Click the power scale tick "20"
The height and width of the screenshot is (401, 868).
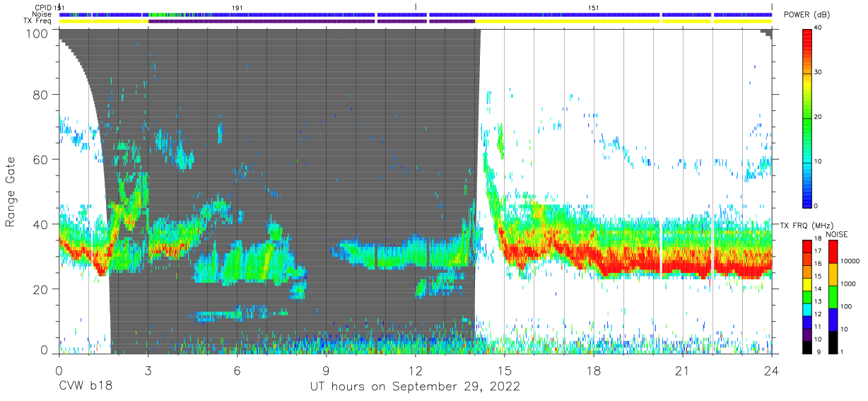(x=819, y=117)
